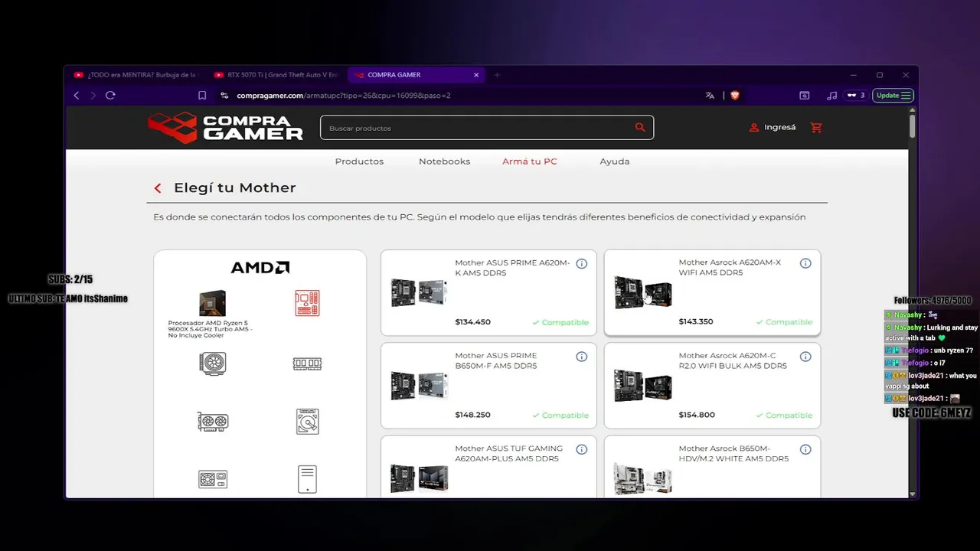Viewport: 980px width, 551px height.
Task: Select the power supply step icon
Action: [213, 480]
